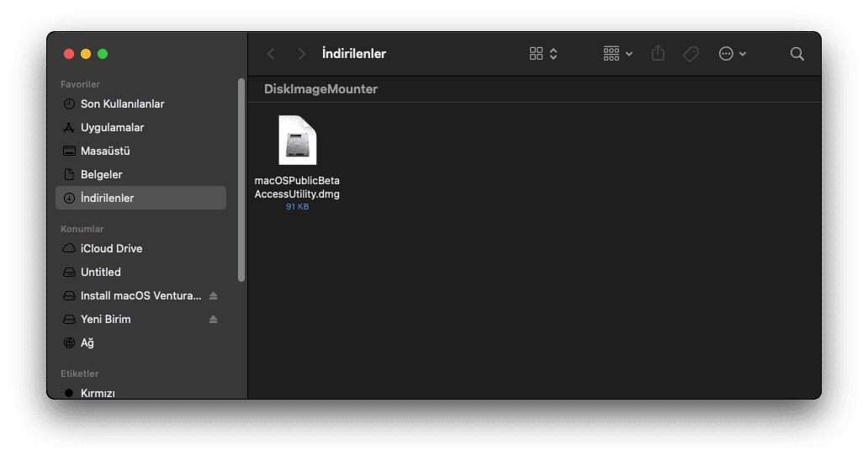
Task: Open Belgeler in the sidebar
Action: pos(140,174)
